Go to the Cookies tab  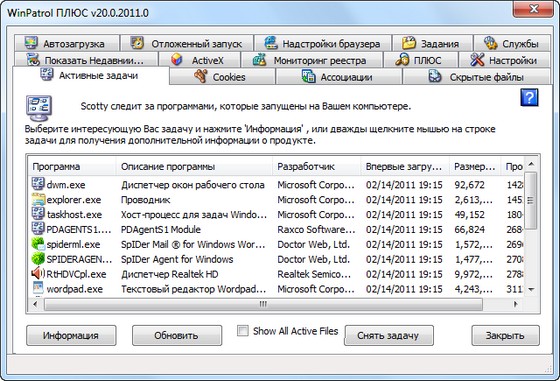tap(222, 77)
